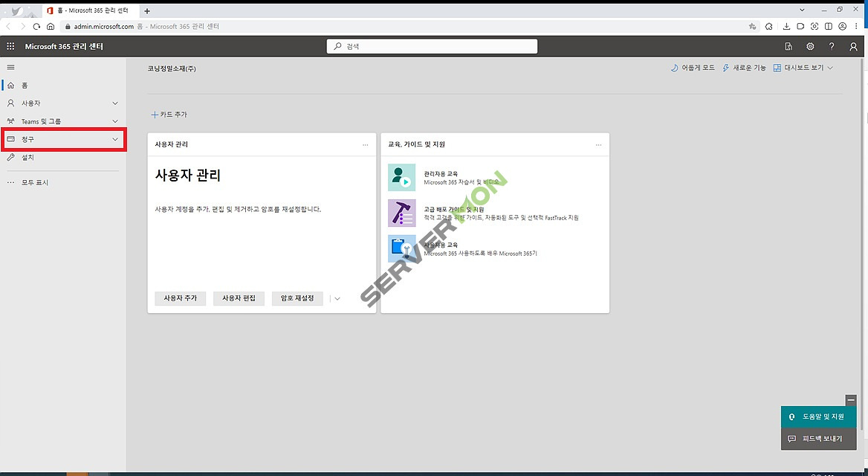Bookmark this page with star icon
The image size is (868, 476).
(752, 27)
